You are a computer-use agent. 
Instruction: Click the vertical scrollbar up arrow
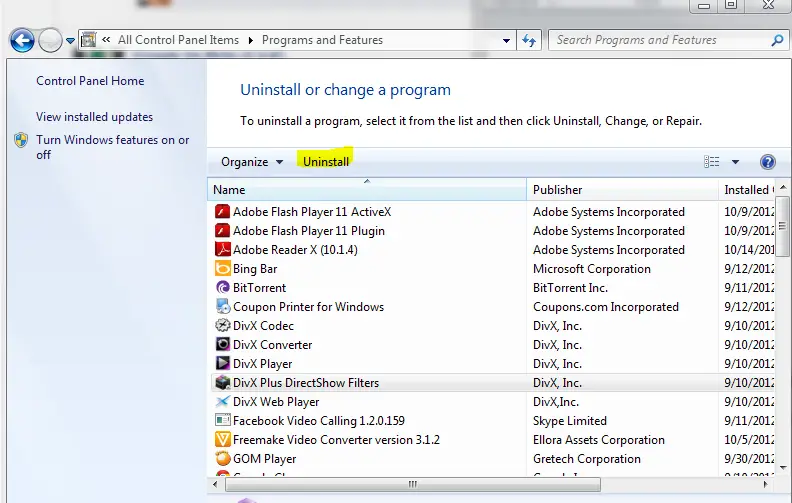pyautogui.click(x=783, y=187)
